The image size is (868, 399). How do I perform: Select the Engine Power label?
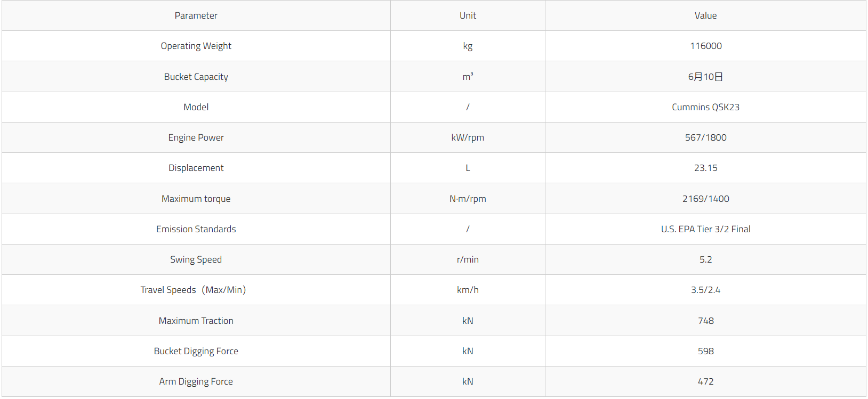pos(196,137)
